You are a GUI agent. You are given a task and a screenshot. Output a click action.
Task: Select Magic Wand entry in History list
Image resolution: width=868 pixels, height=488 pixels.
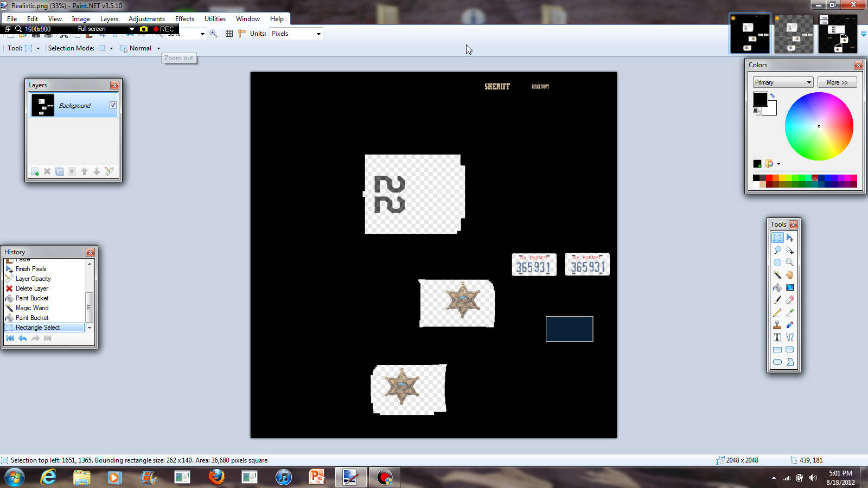[x=32, y=308]
